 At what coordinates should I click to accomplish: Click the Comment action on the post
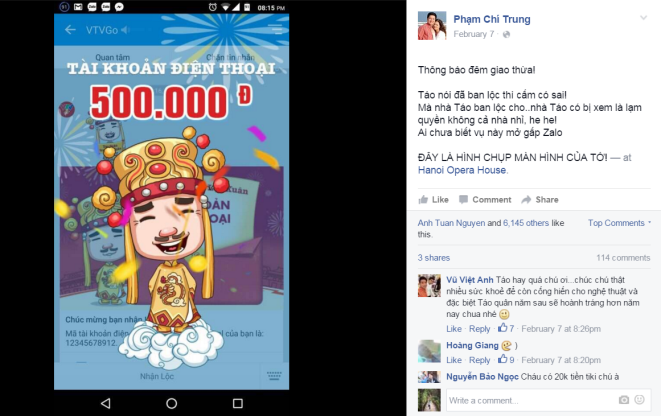point(485,199)
